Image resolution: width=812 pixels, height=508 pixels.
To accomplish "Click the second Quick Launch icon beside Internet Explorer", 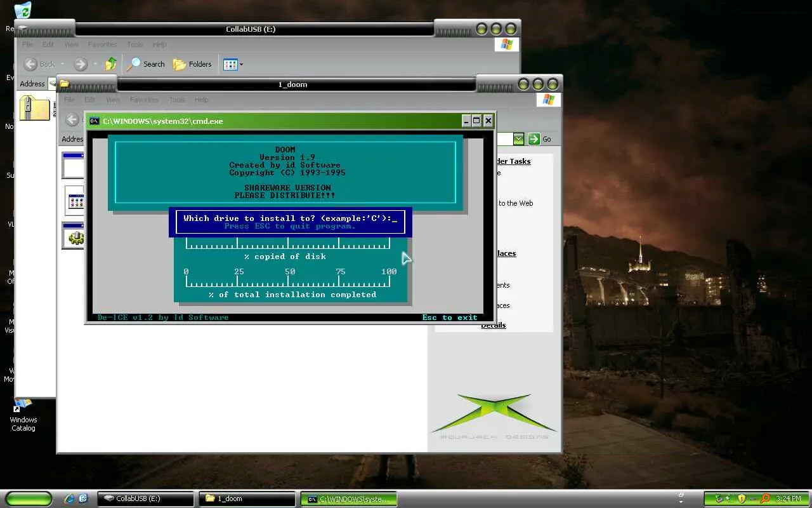I will coord(83,498).
